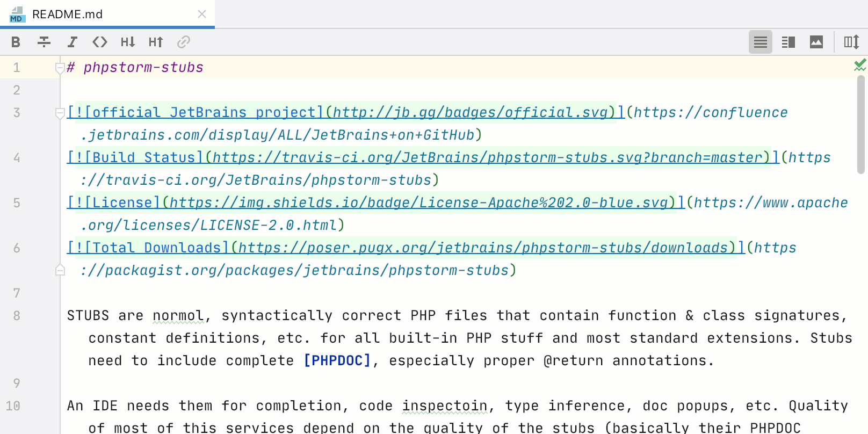Insert a link with the chain icon

(184, 42)
